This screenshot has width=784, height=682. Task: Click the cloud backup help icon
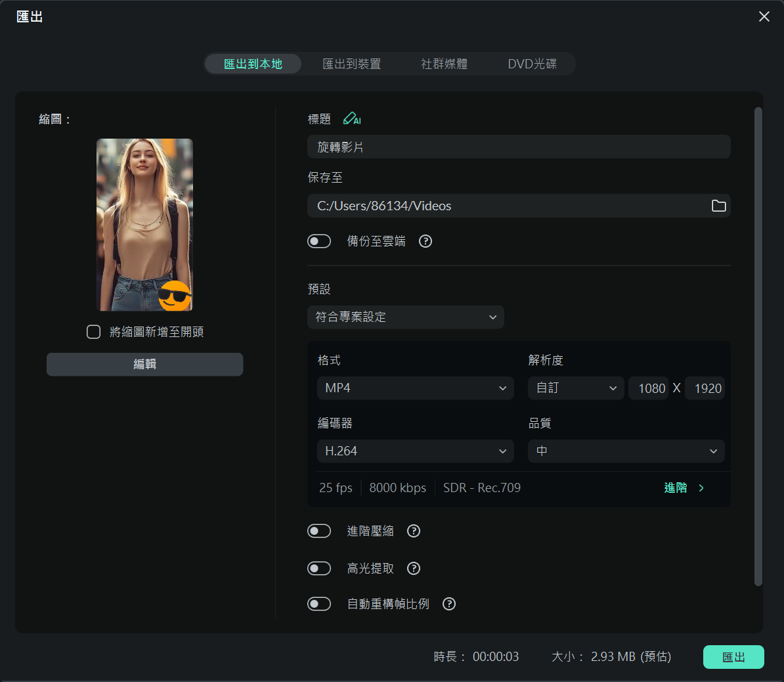coord(425,241)
